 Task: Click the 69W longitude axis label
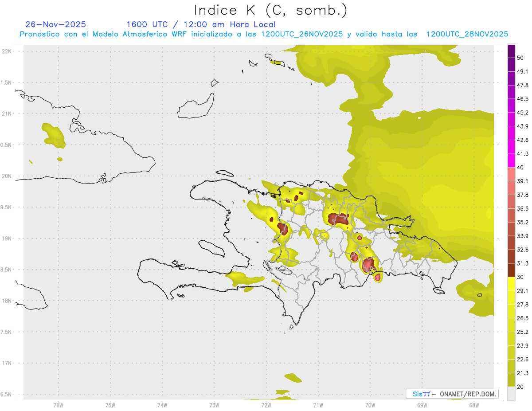(x=422, y=405)
